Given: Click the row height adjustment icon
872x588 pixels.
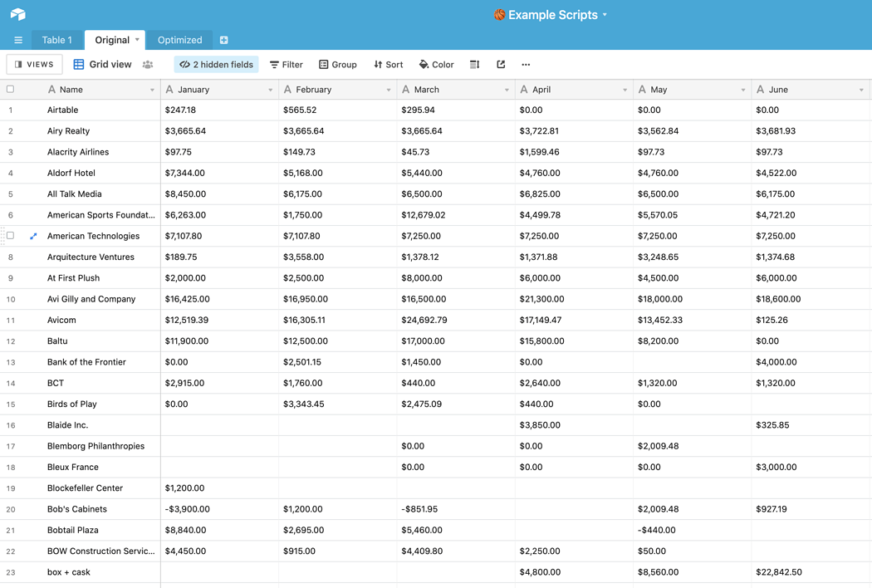Looking at the screenshot, I should coord(473,64).
